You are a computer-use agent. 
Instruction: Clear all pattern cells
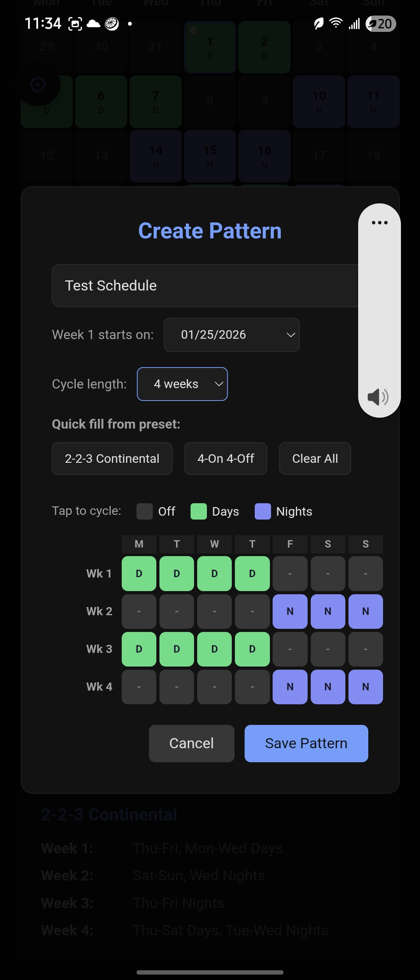(315, 458)
